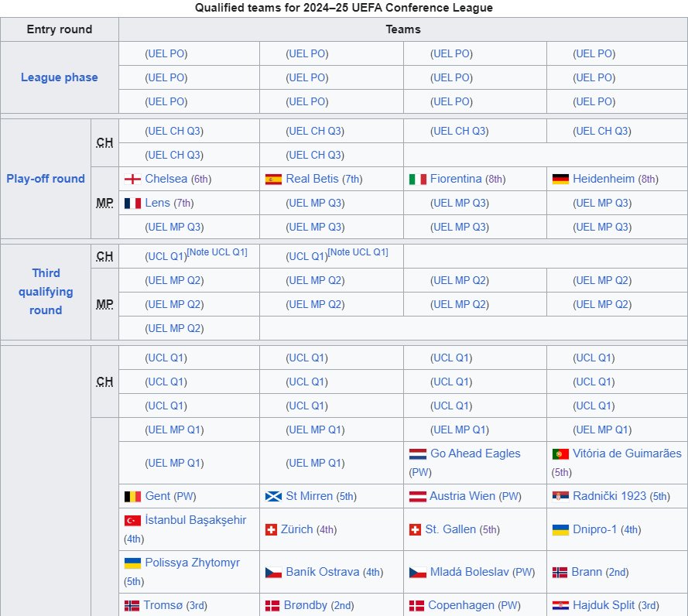
Task: Click the "Teams" column header
Action: coord(403,29)
